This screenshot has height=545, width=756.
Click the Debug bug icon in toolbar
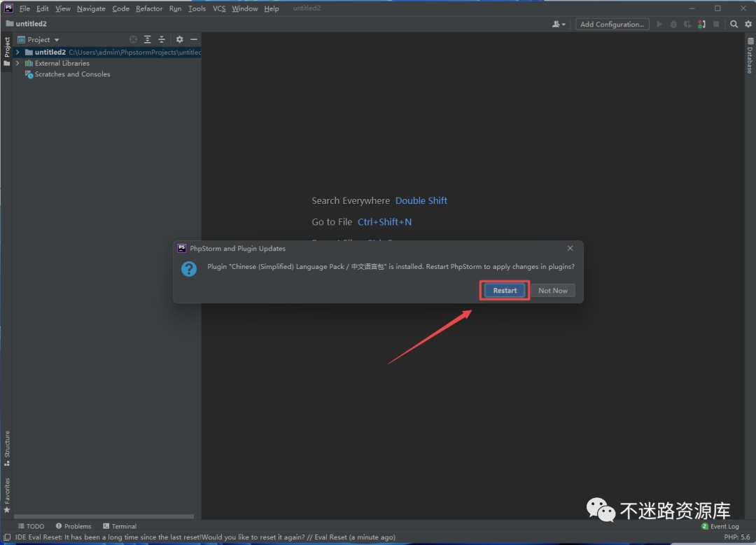[x=673, y=24]
